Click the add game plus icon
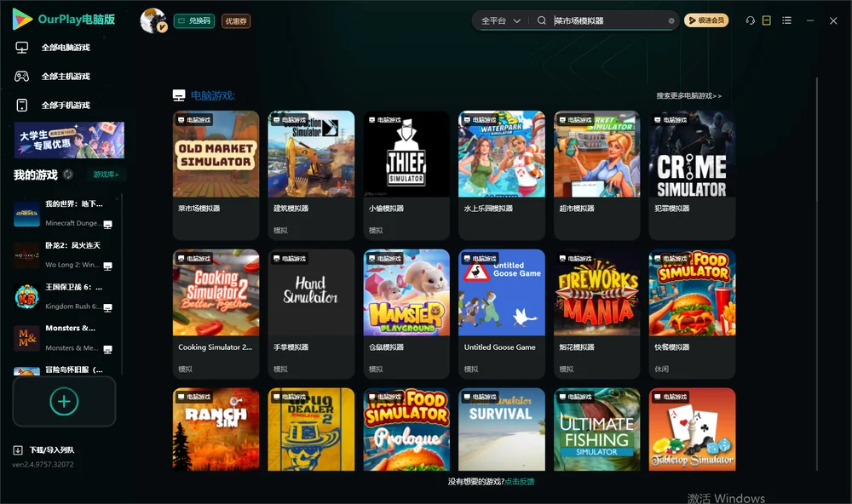This screenshot has height=504, width=852. 64,402
